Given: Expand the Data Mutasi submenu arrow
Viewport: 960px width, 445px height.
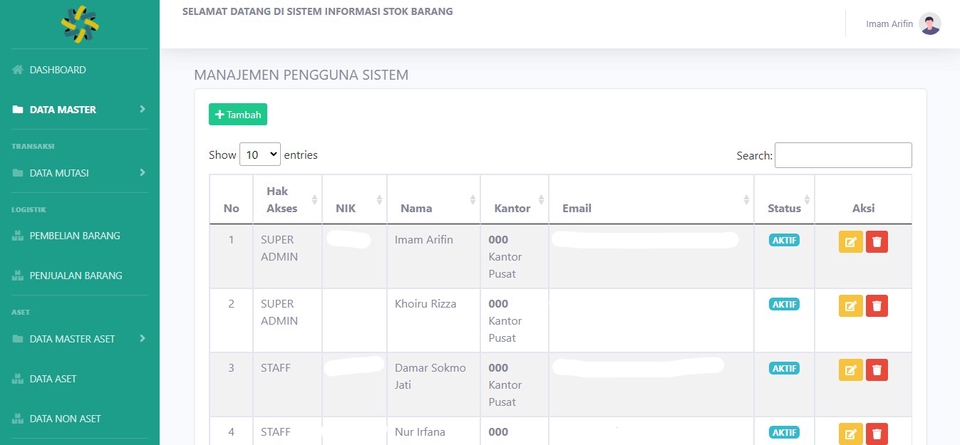Looking at the screenshot, I should pyautogui.click(x=142, y=173).
